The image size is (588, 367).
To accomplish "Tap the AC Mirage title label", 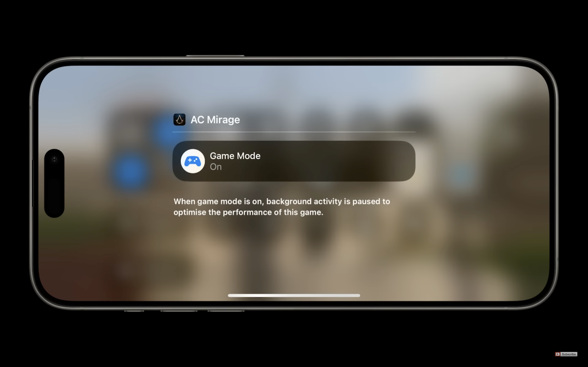I will [x=215, y=119].
